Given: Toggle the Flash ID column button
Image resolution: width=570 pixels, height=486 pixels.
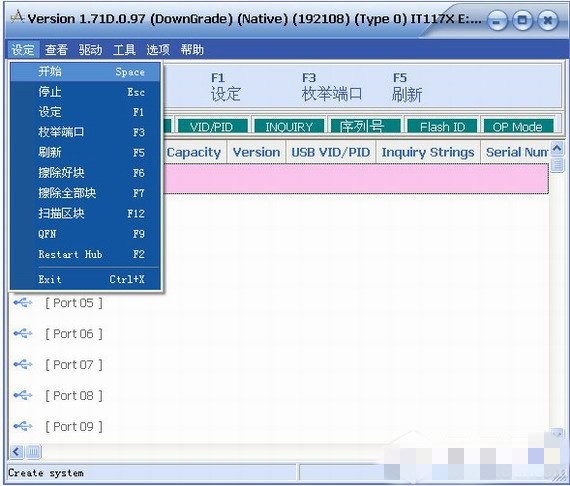Looking at the screenshot, I should [x=442, y=126].
